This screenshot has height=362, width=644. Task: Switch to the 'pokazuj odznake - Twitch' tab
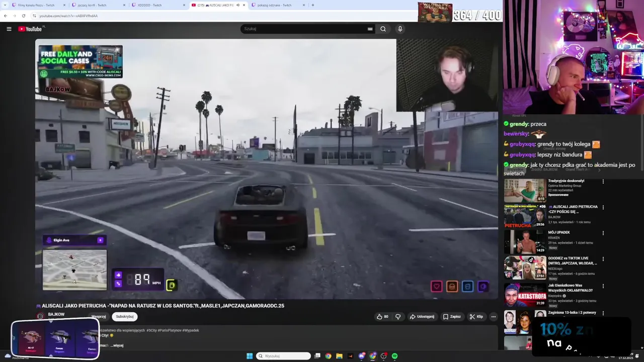click(274, 5)
